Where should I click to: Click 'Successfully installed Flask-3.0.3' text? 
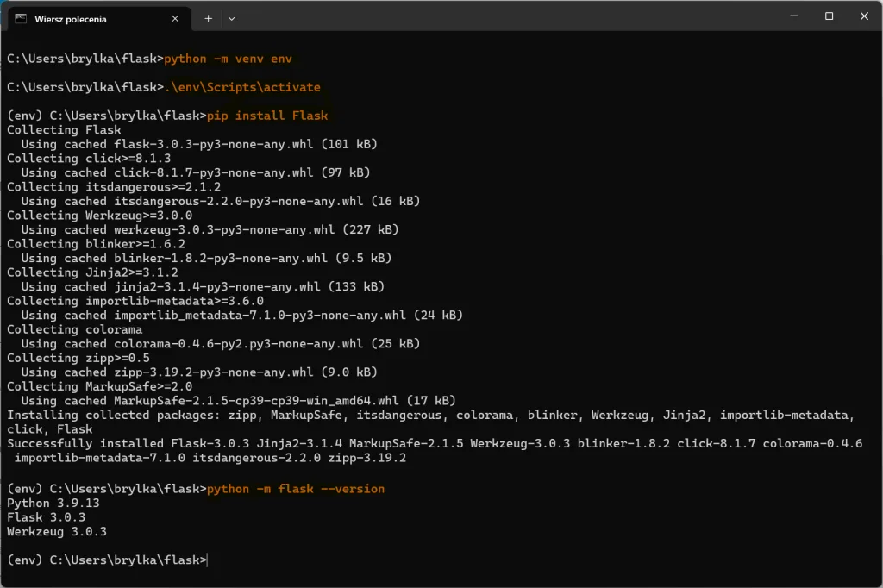tap(128, 444)
